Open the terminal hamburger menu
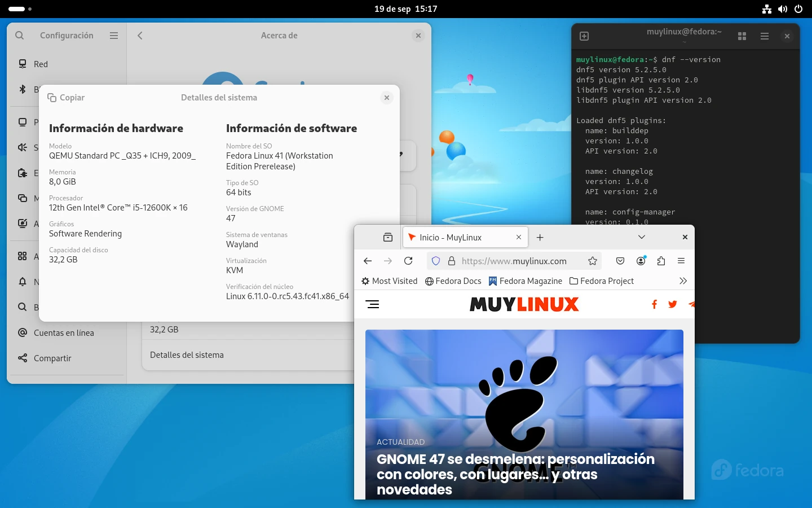The width and height of the screenshot is (812, 508). coord(765,36)
